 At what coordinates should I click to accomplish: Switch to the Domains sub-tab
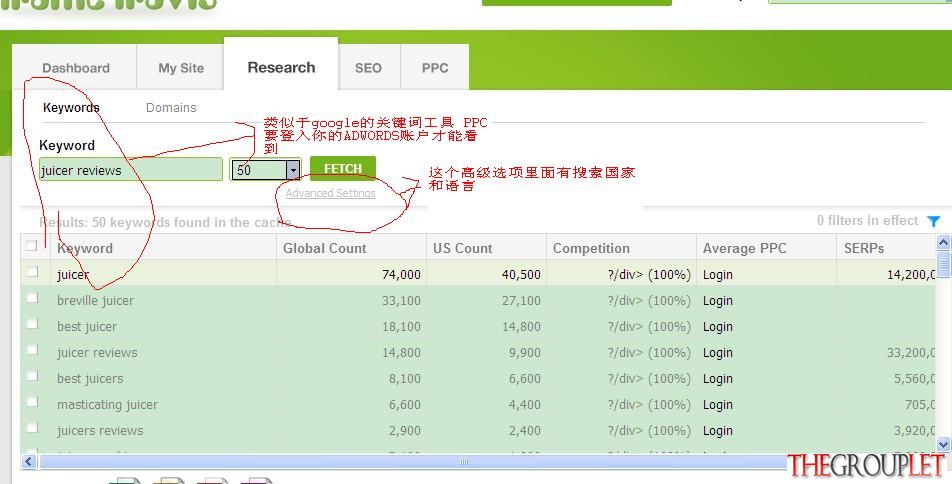(x=171, y=107)
